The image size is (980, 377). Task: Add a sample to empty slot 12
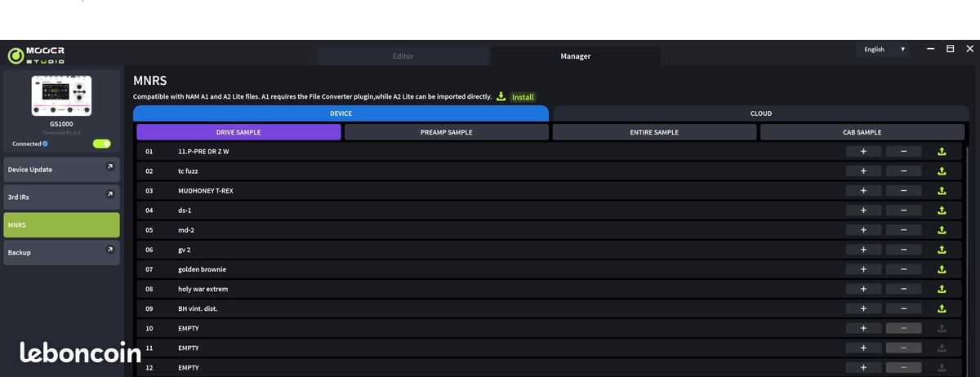[863, 367]
